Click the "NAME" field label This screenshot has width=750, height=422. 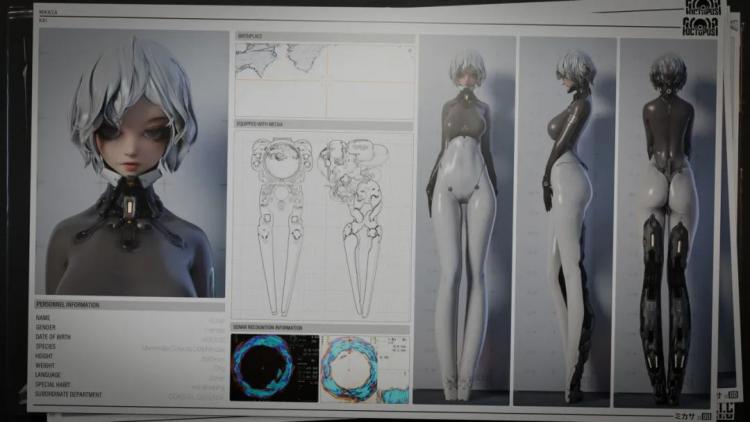43,318
